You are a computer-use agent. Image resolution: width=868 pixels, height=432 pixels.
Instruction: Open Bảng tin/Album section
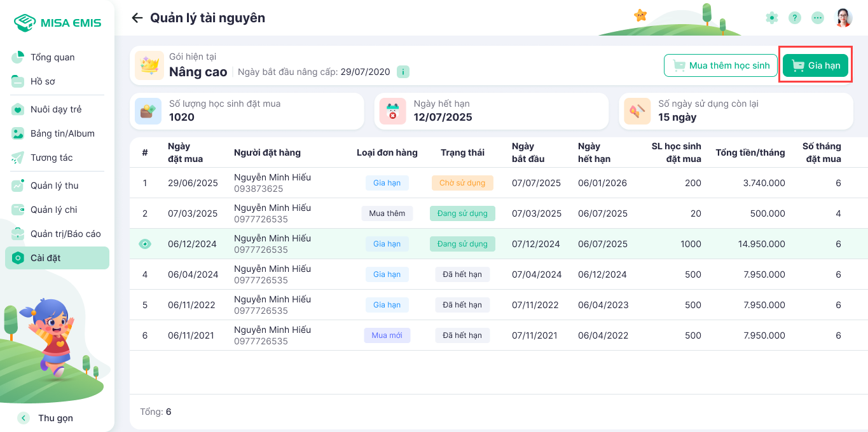[62, 133]
